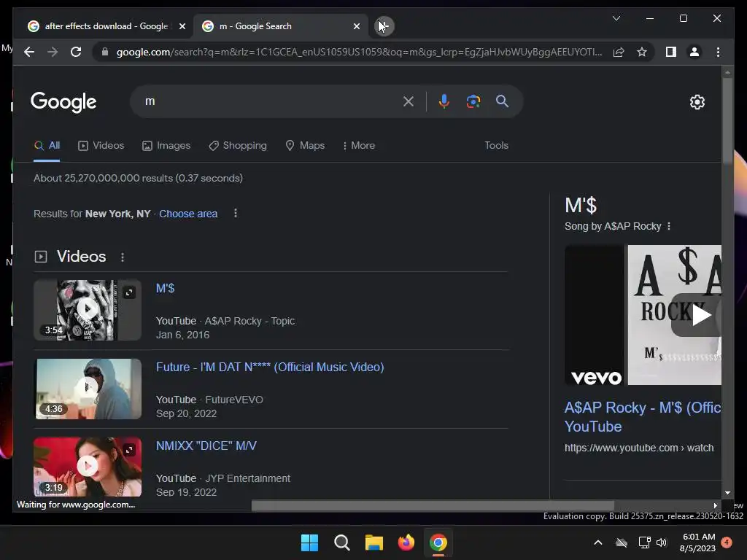Go back to the previous page
Image resolution: width=747 pixels, height=560 pixels.
point(29,52)
